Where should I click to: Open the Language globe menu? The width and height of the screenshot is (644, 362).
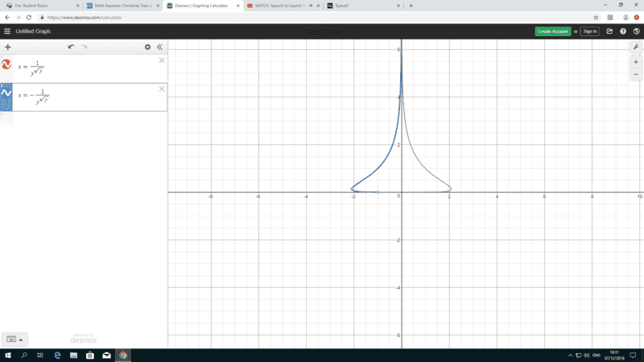pos(636,31)
